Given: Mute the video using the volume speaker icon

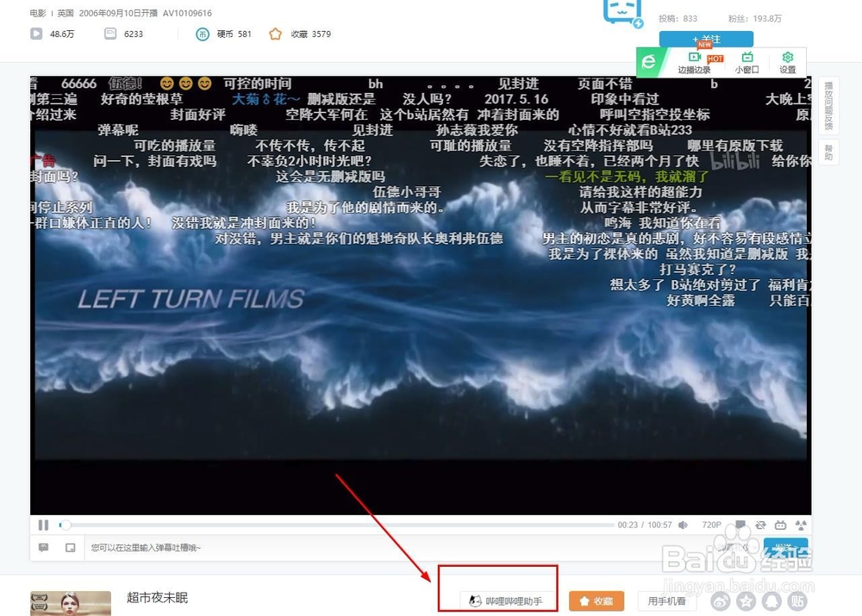Looking at the screenshot, I should (684, 524).
